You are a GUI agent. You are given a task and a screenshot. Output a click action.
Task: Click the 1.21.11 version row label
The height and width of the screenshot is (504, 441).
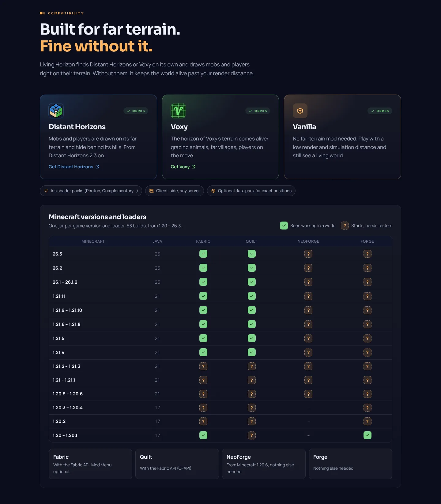tap(59, 296)
